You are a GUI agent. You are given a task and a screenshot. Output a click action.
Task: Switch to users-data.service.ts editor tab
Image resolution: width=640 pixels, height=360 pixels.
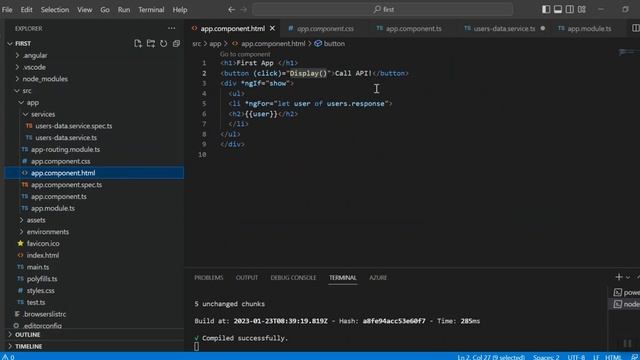coord(504,29)
